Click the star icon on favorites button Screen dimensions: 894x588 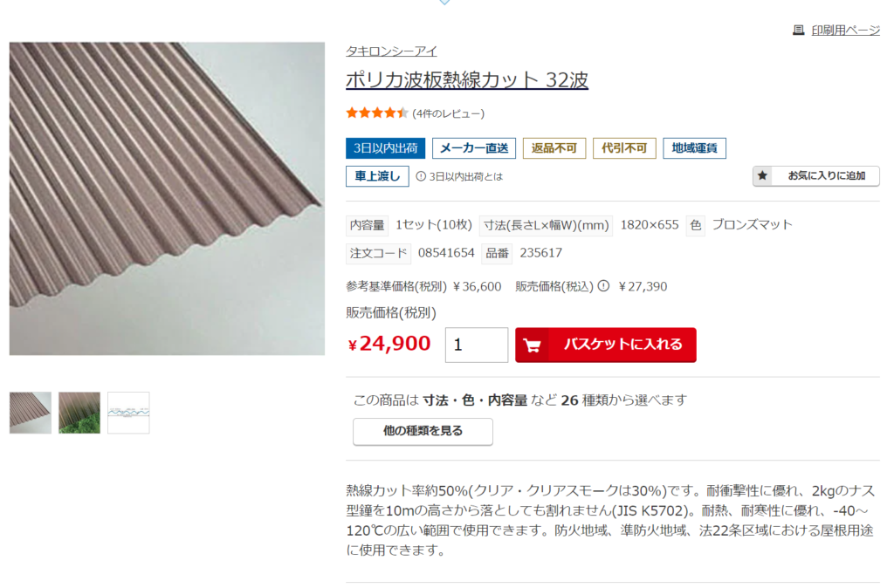[762, 175]
